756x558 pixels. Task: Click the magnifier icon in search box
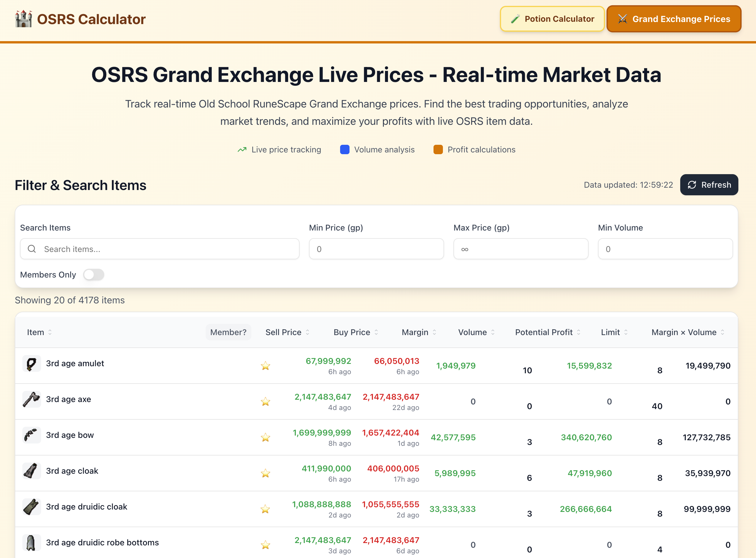coord(32,249)
